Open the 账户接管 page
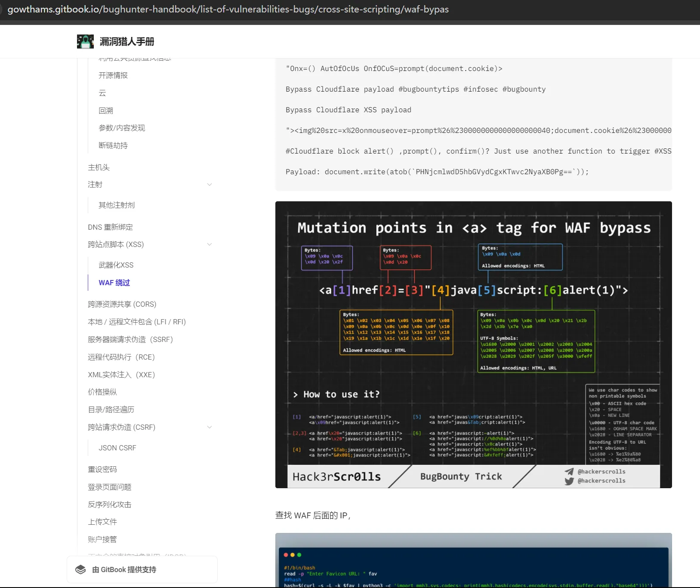 click(x=102, y=539)
